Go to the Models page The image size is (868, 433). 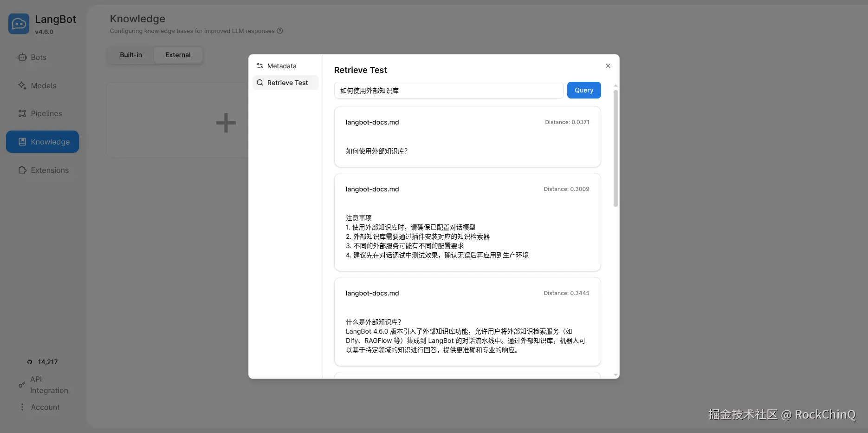tap(42, 85)
